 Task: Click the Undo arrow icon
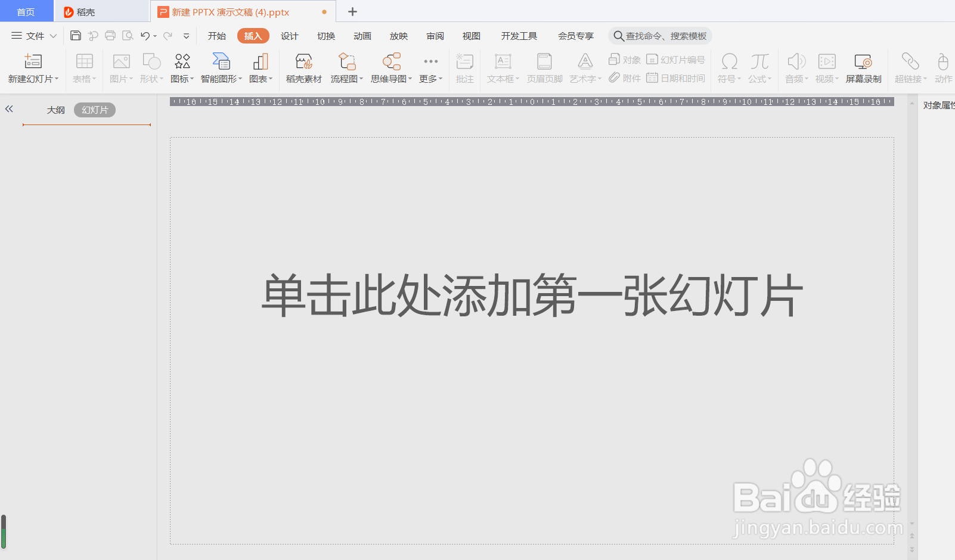pos(145,36)
